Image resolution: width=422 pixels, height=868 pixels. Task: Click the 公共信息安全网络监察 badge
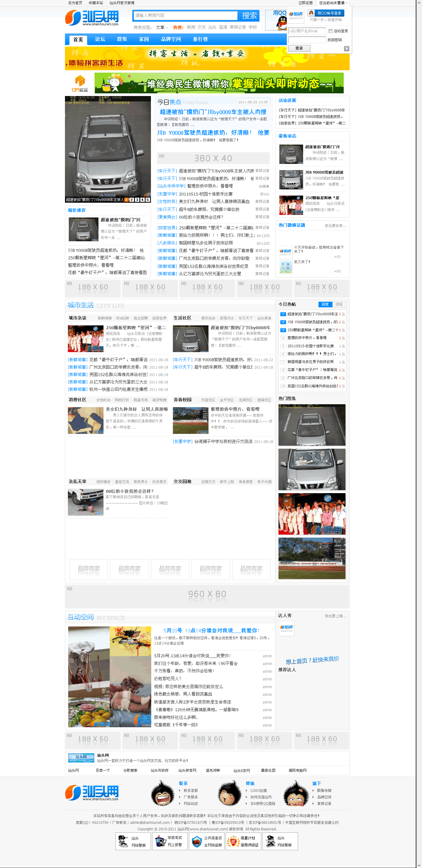206,841
